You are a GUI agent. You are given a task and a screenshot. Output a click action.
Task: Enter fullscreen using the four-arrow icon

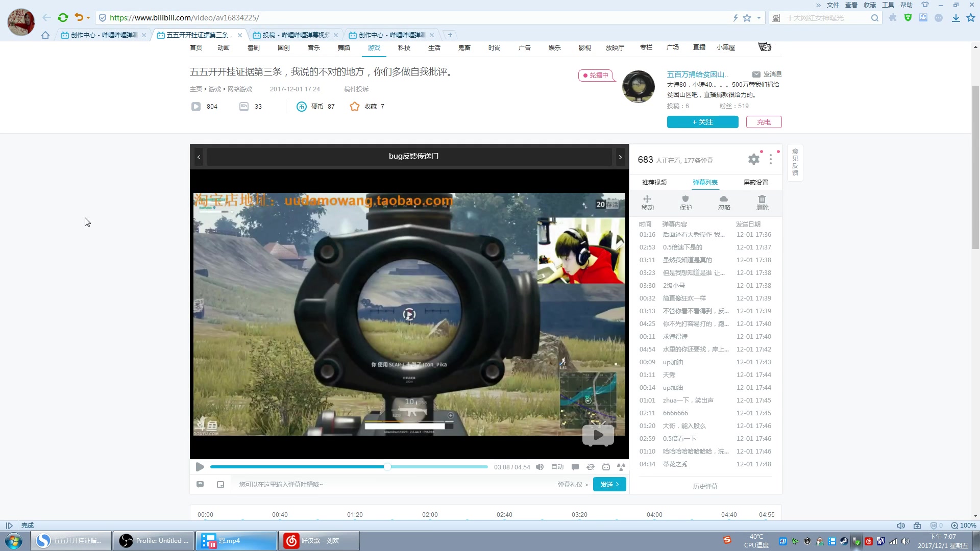621,467
